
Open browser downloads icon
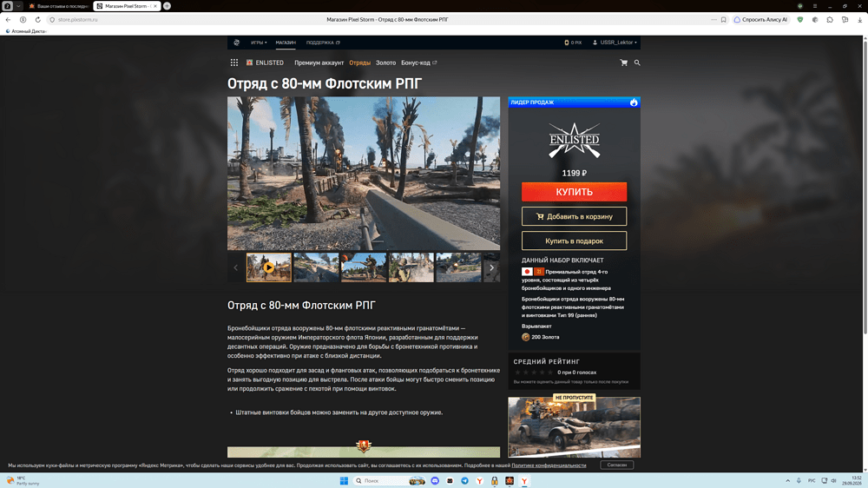pyautogui.click(x=859, y=19)
